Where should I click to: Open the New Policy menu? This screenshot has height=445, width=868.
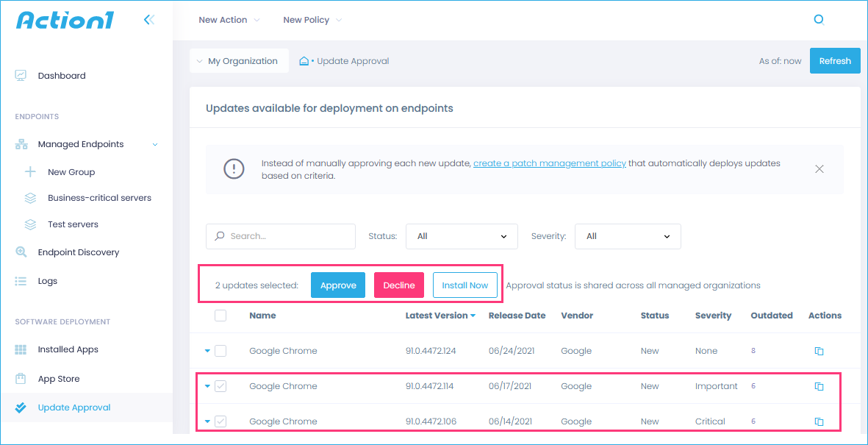click(312, 20)
